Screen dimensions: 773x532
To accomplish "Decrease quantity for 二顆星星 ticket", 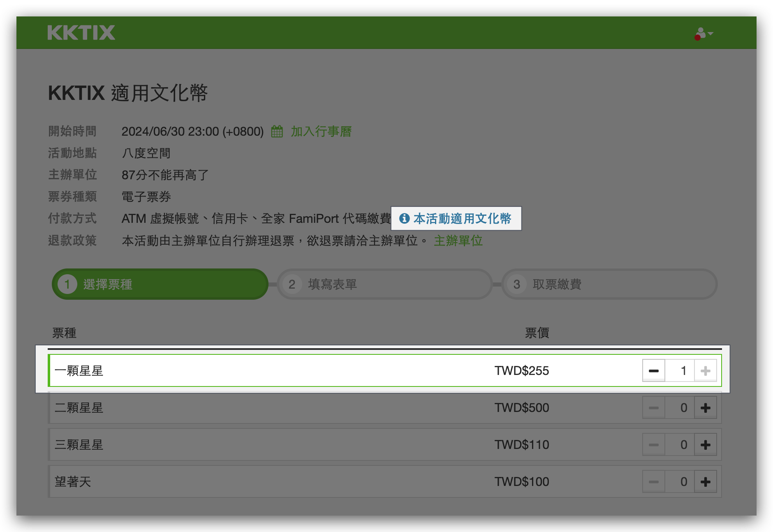I will pos(654,407).
